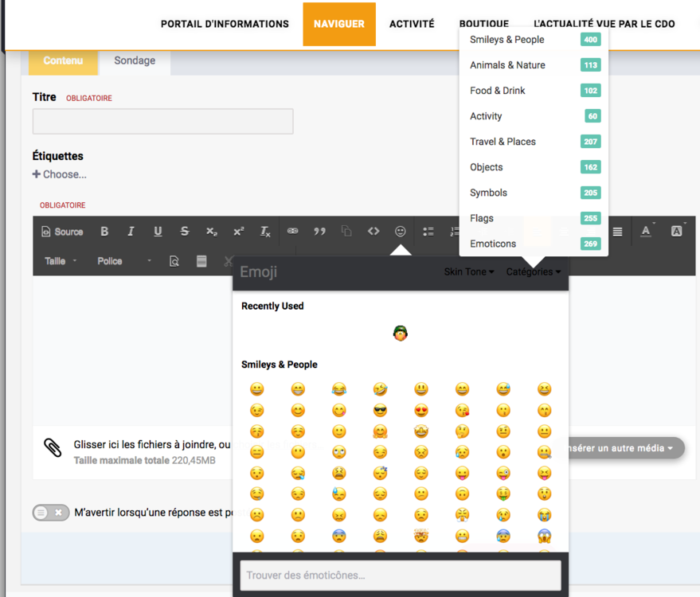Open Portail d'informations nav item

point(225,24)
